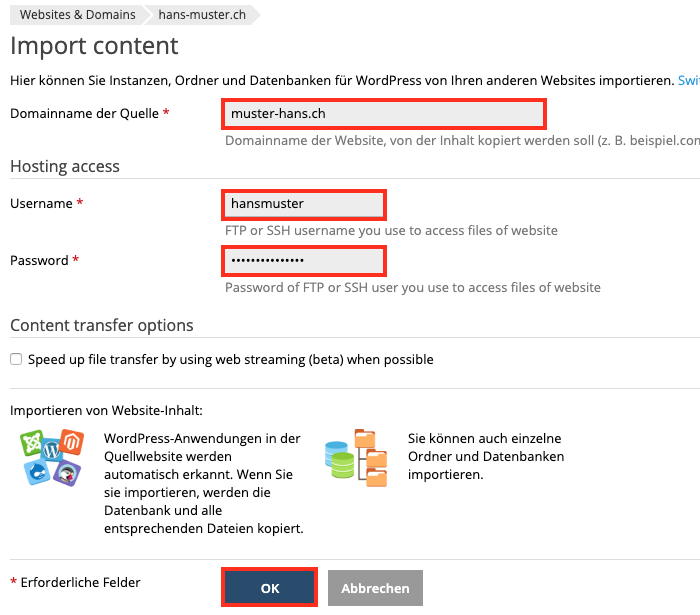Click the orange folder tree icon
The width and height of the screenshot is (700, 615).
(371, 458)
